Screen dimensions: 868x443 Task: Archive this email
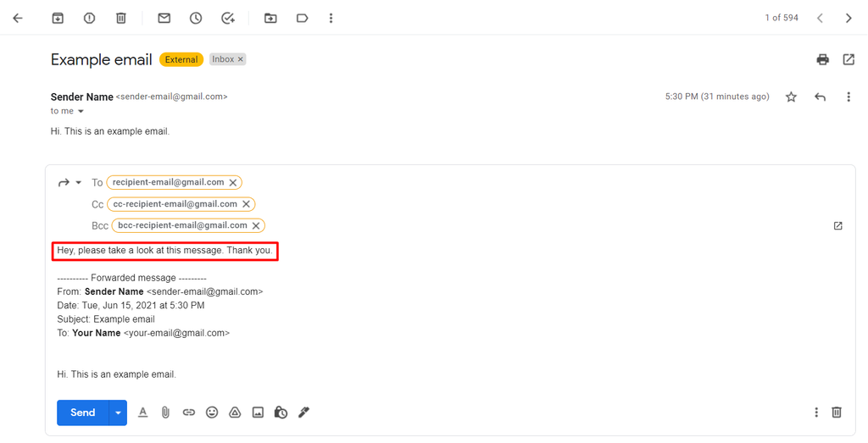click(58, 19)
